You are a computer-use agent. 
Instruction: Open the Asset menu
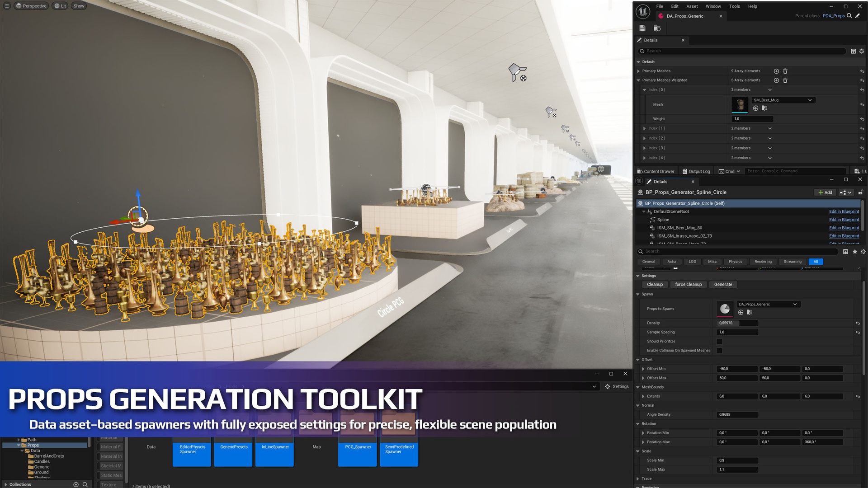692,6
